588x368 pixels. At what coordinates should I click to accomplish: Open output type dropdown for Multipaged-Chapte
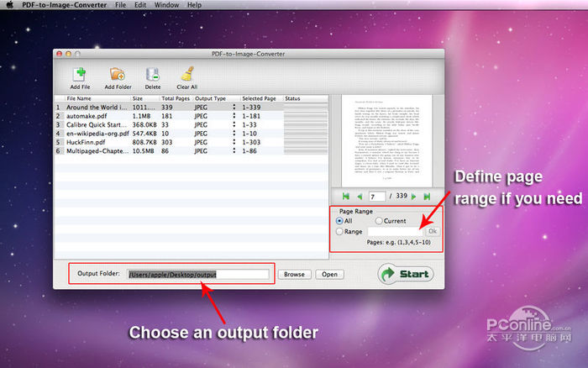pyautogui.click(x=234, y=150)
